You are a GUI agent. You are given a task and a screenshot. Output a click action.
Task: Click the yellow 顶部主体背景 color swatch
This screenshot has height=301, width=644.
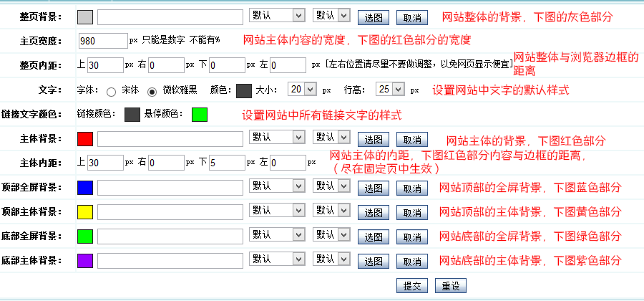[x=84, y=212]
